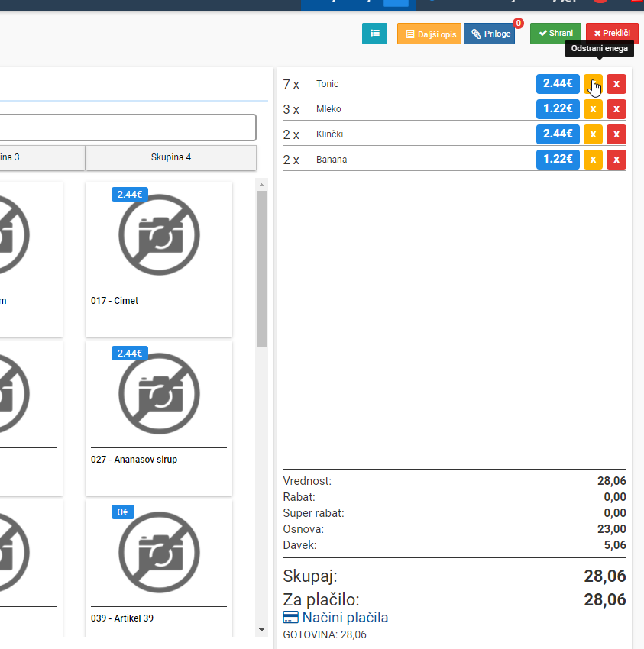The image size is (644, 649).
Task: Open Priloge attachments
Action: point(489,34)
